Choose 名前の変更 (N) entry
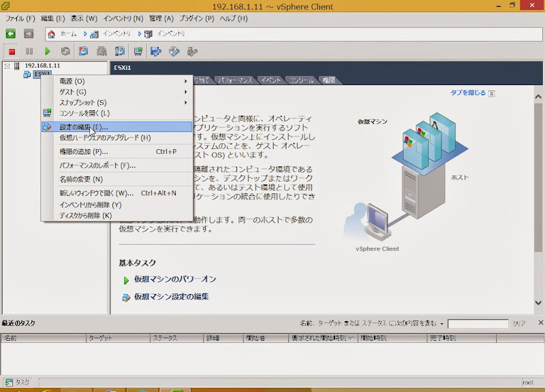Screen dimensions: 545x392 click(116, 180)
